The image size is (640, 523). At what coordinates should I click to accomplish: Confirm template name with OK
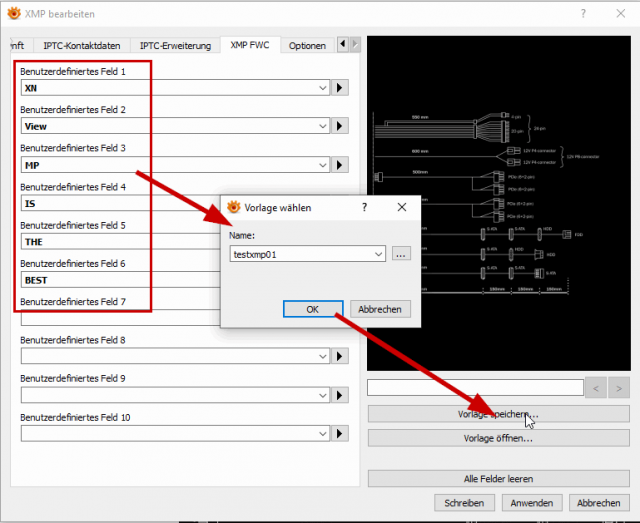pyautogui.click(x=313, y=309)
